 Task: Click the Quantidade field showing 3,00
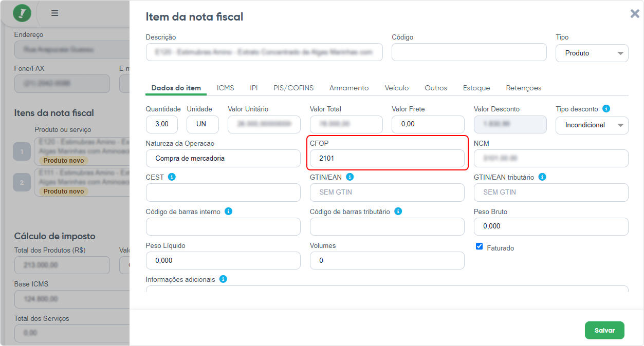[x=162, y=124]
